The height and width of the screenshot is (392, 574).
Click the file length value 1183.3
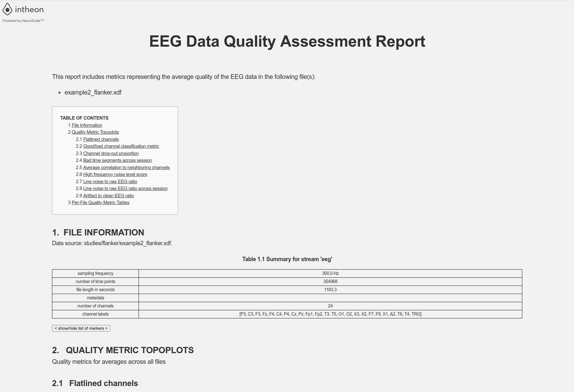click(x=330, y=290)
